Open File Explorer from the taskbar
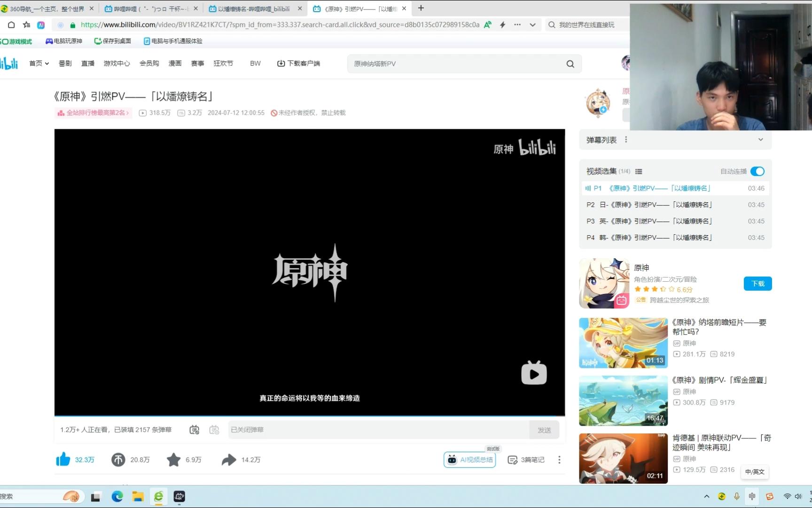Viewport: 812px width, 508px height. [138, 496]
